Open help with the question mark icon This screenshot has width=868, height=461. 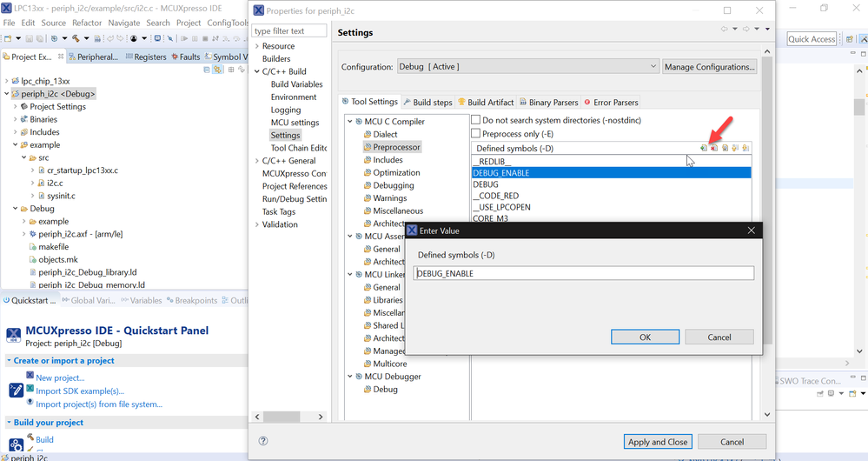tap(263, 441)
